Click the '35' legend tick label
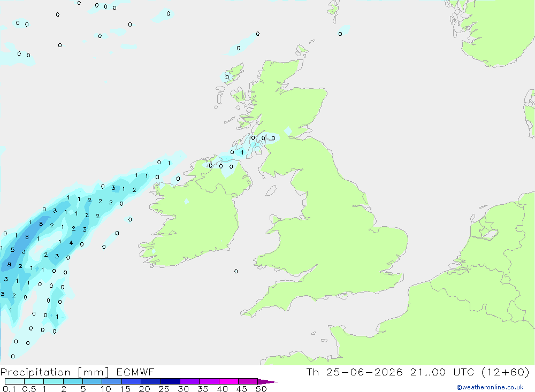Image resolution: width=535 pixels, height=392 pixels. (203, 389)
